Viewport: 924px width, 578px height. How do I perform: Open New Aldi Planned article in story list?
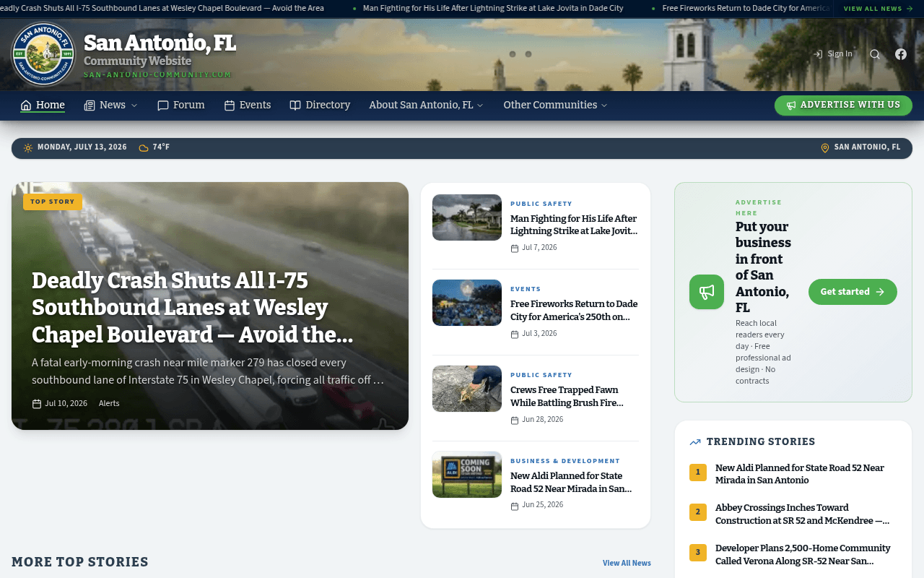coord(571,483)
